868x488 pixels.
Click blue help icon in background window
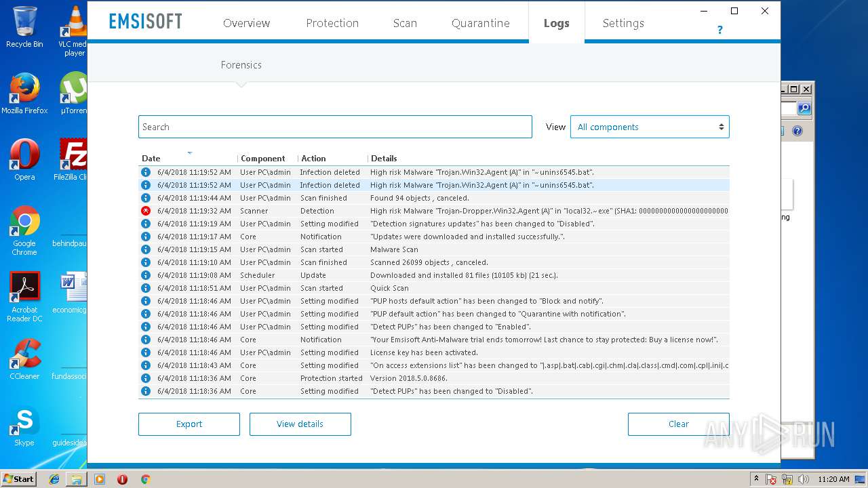click(x=797, y=131)
